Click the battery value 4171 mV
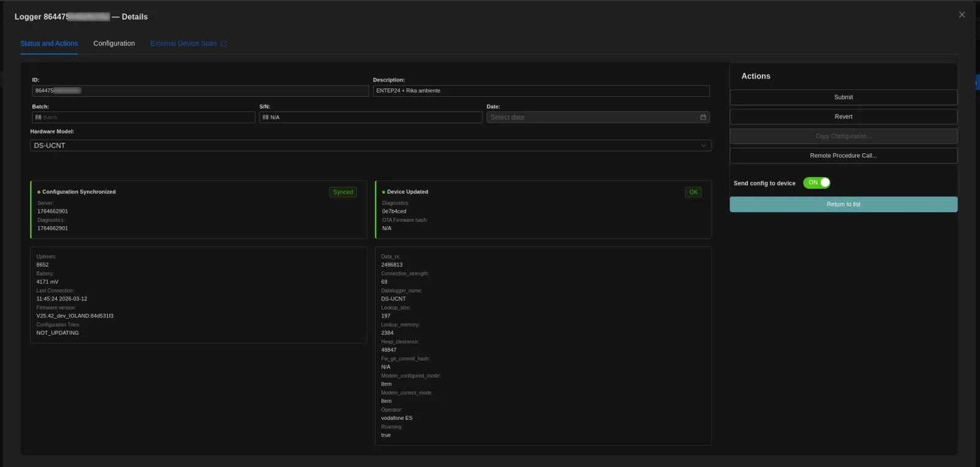Viewport: 980px width, 467px height. (47, 282)
